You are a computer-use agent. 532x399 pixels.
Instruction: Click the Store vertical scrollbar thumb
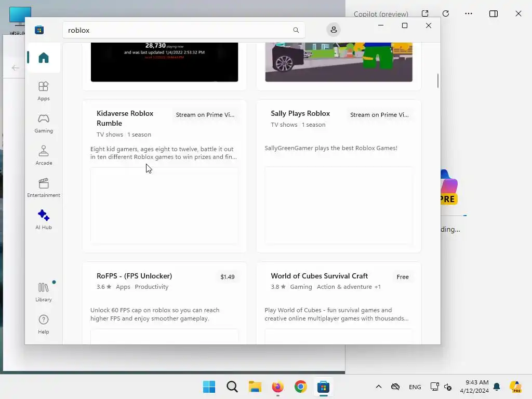click(437, 81)
